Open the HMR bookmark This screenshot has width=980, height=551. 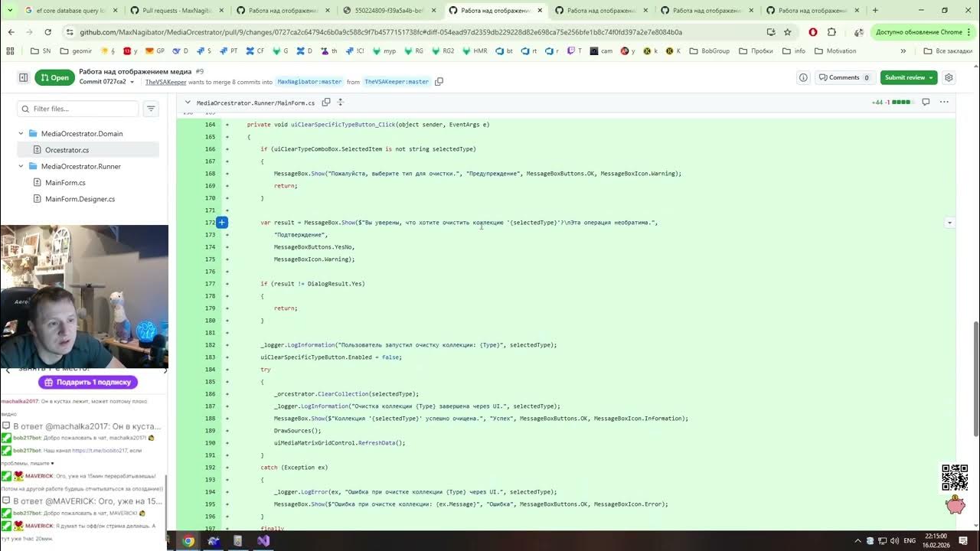click(474, 51)
